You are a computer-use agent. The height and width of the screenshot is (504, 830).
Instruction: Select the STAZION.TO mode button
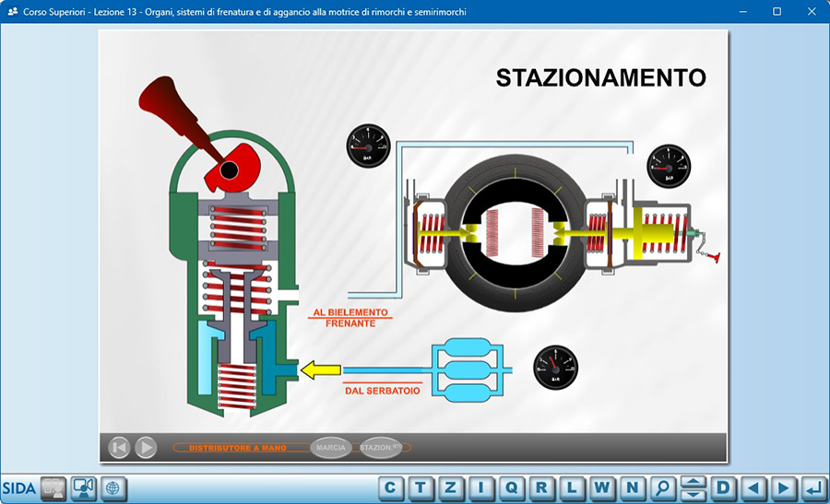(x=381, y=448)
